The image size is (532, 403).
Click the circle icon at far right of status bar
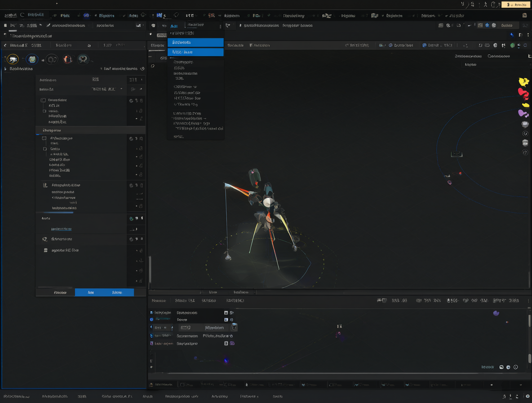528,396
